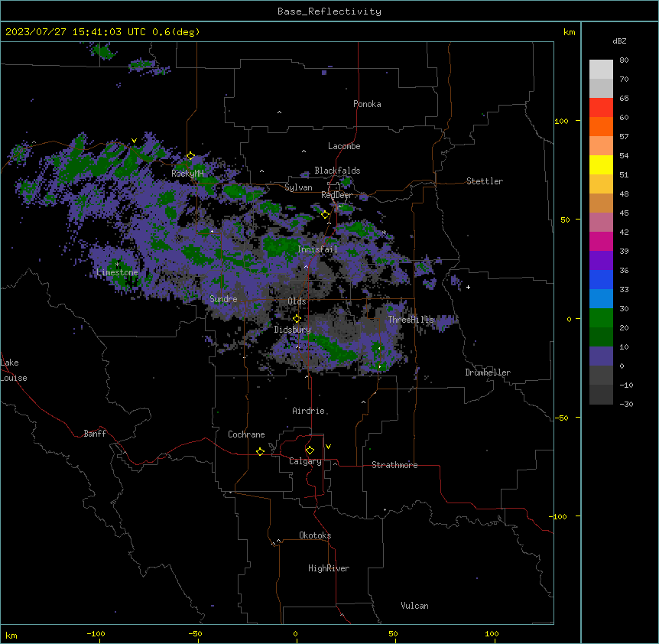The height and width of the screenshot is (644, 659).
Task: Click the Drumheller label
Action: tap(488, 372)
